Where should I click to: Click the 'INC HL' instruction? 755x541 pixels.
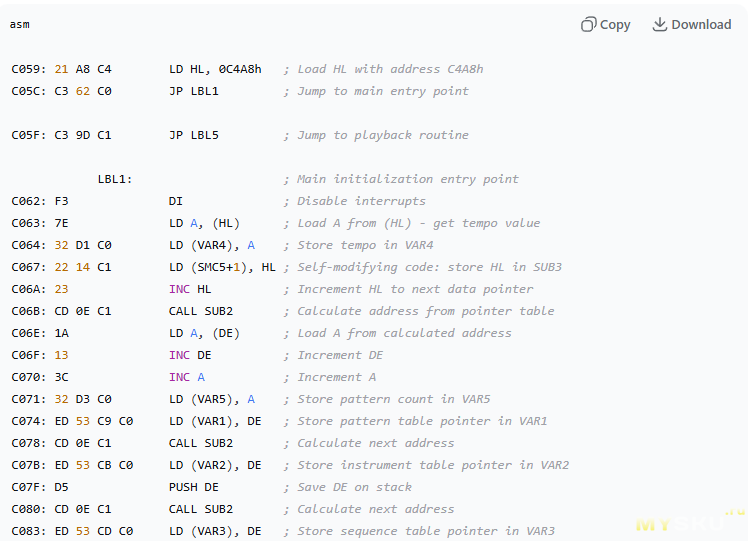pyautogui.click(x=189, y=289)
